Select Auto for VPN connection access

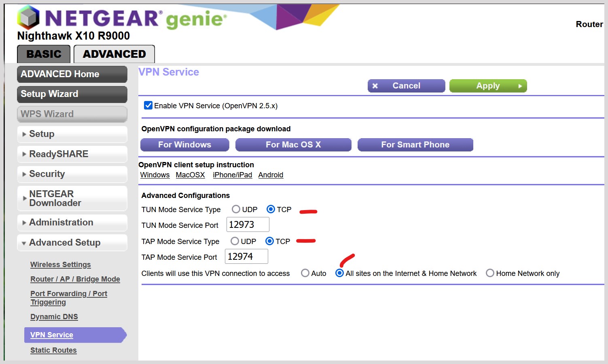pos(305,273)
